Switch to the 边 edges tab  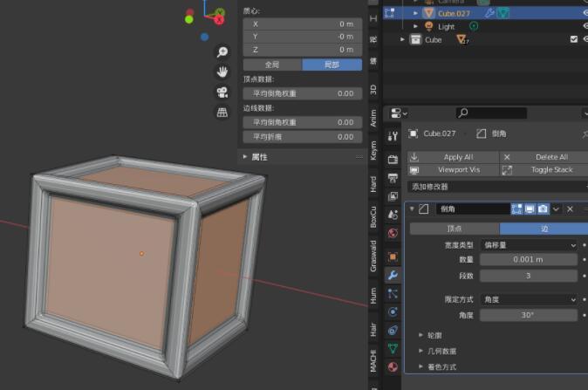point(544,229)
